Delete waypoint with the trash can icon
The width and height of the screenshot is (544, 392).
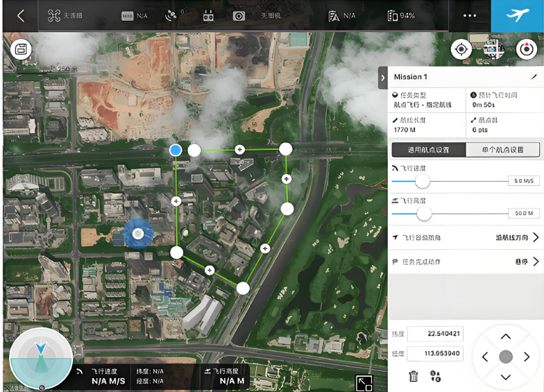pyautogui.click(x=414, y=376)
